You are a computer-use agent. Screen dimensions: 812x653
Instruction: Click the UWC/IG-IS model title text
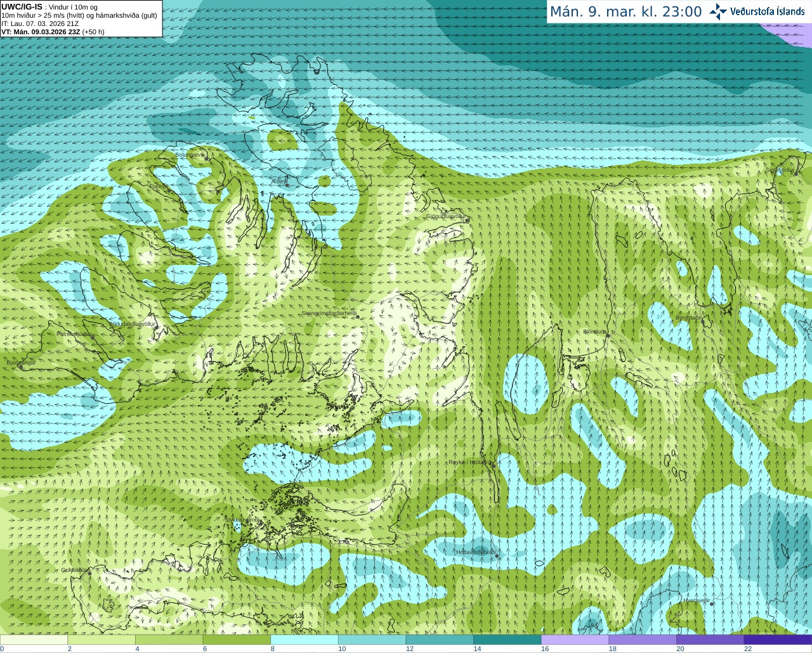click(x=22, y=6)
